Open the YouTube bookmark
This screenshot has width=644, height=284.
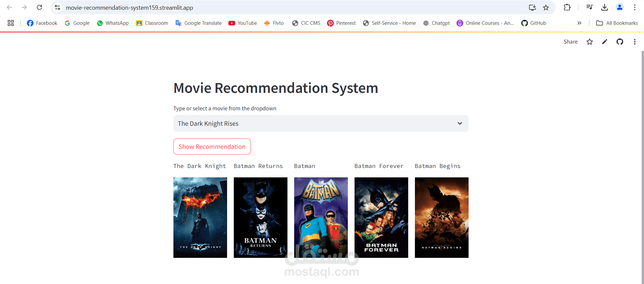coord(243,23)
